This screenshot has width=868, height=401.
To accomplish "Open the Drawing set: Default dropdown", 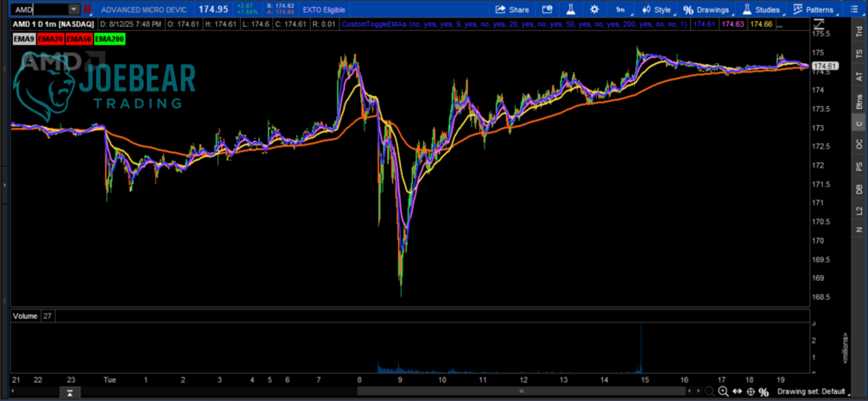I will [x=814, y=392].
